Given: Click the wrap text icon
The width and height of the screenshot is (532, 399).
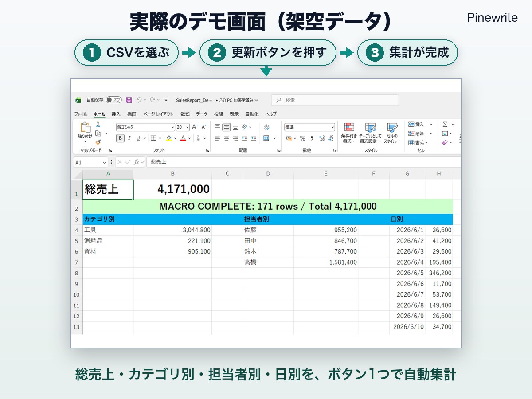Looking at the screenshot, I should pos(266,127).
